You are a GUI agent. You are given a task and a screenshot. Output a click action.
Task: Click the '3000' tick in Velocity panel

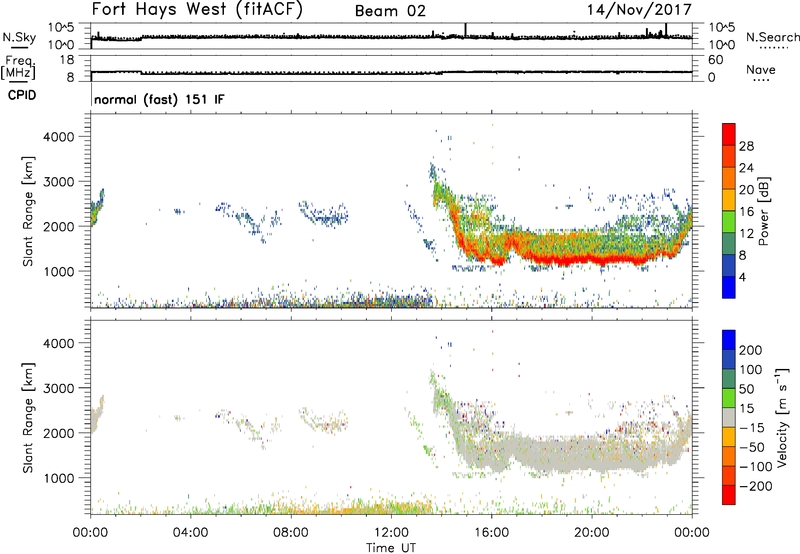pyautogui.click(x=59, y=388)
